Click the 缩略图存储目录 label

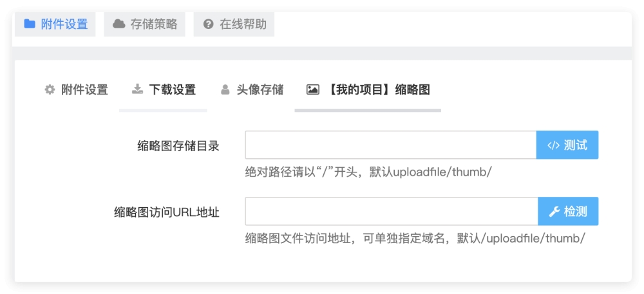(x=178, y=145)
